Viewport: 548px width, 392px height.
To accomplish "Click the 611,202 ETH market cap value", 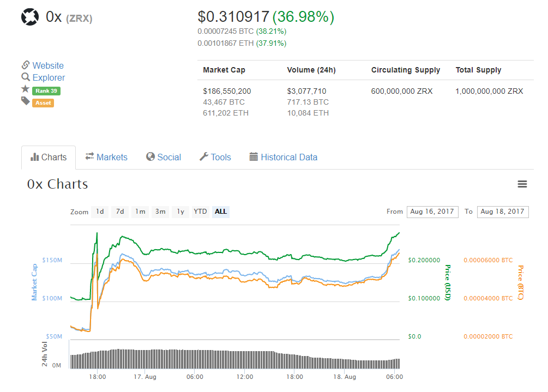I will point(225,113).
